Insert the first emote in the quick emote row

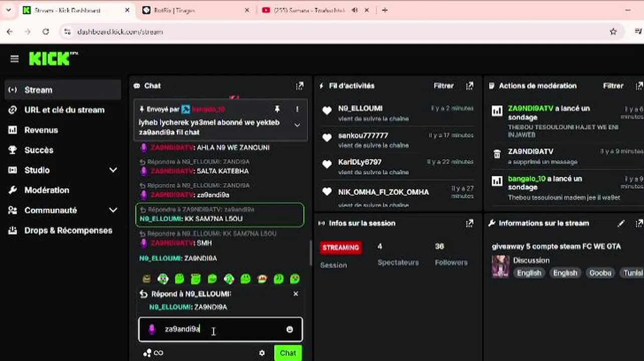pyautogui.click(x=146, y=279)
